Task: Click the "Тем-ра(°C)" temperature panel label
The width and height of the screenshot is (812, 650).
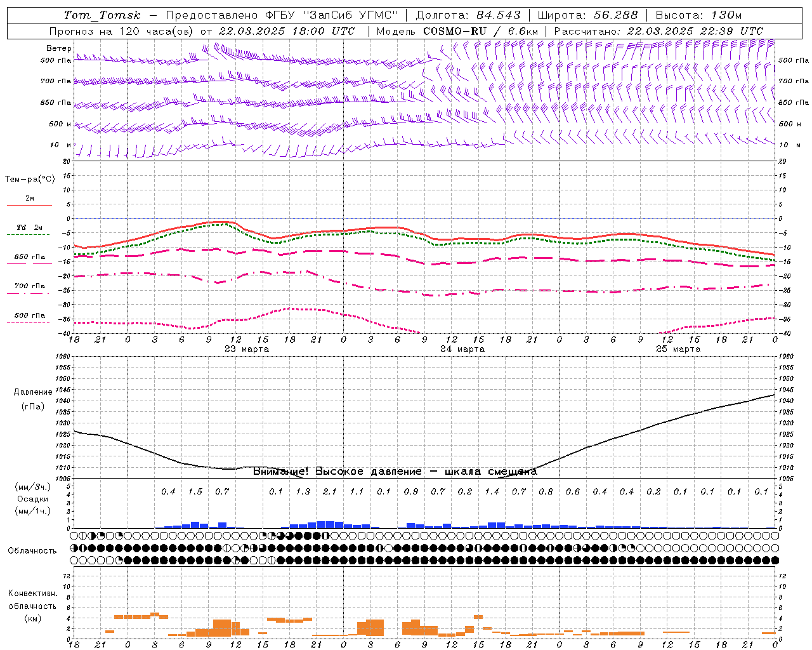Action: pos(30,180)
